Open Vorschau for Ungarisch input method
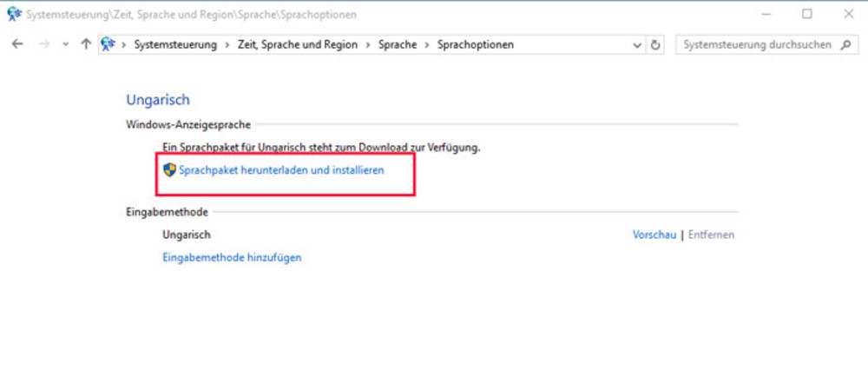Screen dimensions: 868x384 pyautogui.click(x=654, y=235)
